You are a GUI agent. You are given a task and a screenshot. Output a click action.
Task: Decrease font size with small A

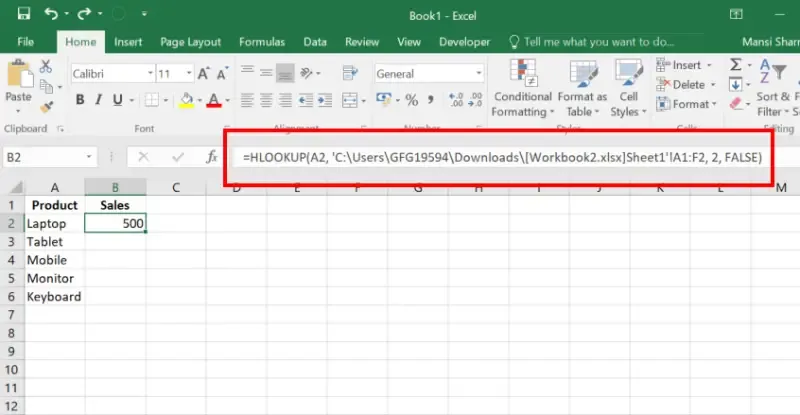pyautogui.click(x=222, y=74)
